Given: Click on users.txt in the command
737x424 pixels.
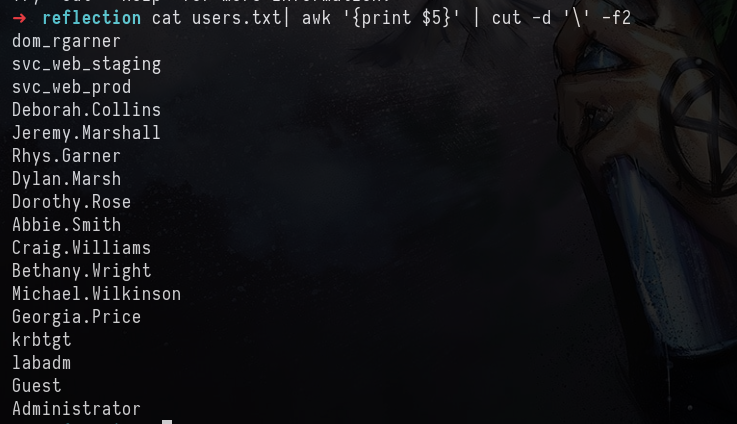Looking at the screenshot, I should (x=236, y=18).
